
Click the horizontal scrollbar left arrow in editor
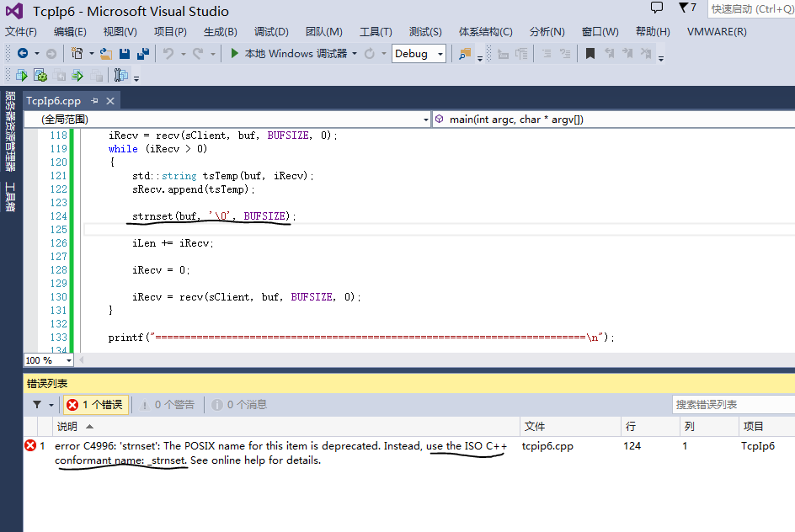[81, 360]
